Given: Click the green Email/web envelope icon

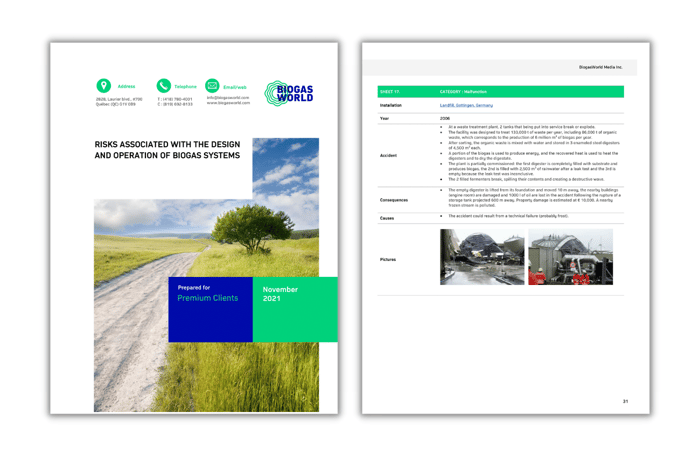Looking at the screenshot, I should point(212,87).
